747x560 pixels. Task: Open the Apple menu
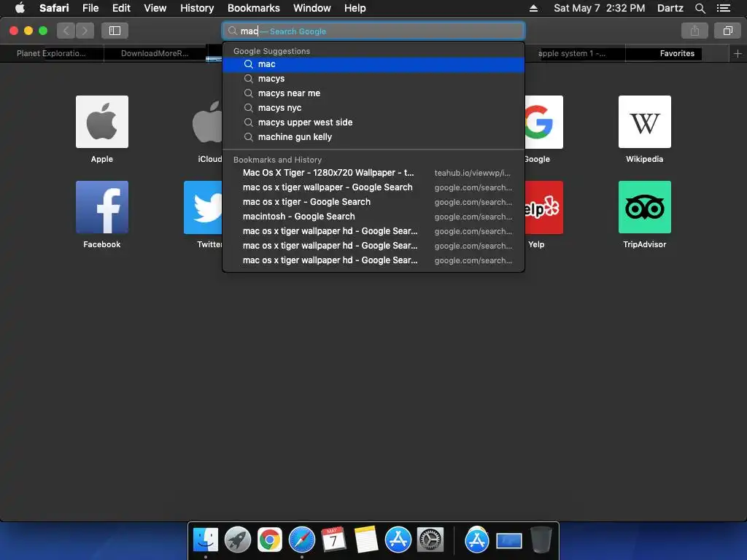click(20, 8)
